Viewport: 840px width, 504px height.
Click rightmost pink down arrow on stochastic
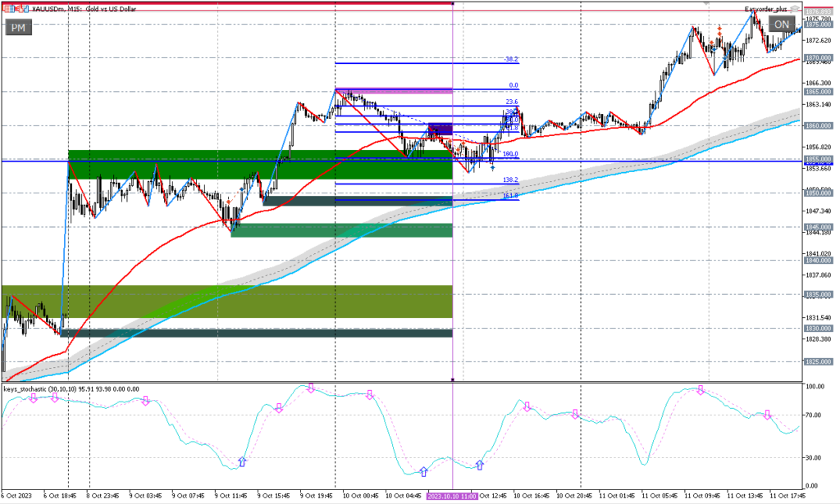coord(767,415)
